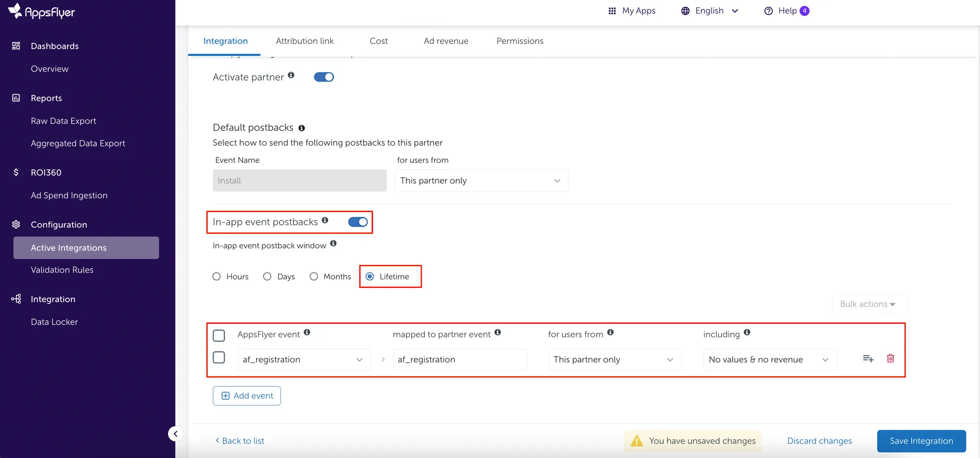Check the af_registration row checkbox
980x458 pixels.
[219, 358]
